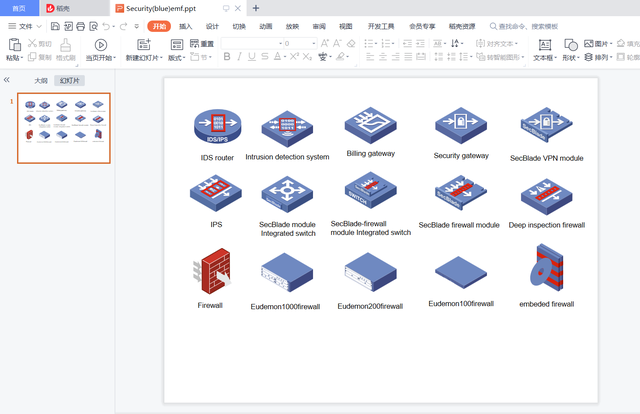This screenshot has width=640, height=414.
Task: Click the font color A swatch
Action: pyautogui.click(x=277, y=57)
